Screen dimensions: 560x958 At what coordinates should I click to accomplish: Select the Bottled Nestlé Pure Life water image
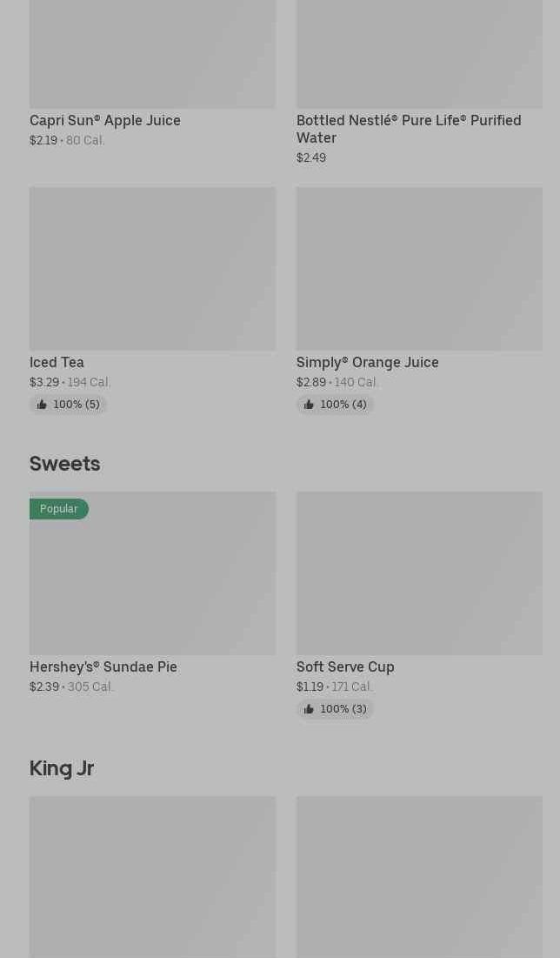coord(419,54)
